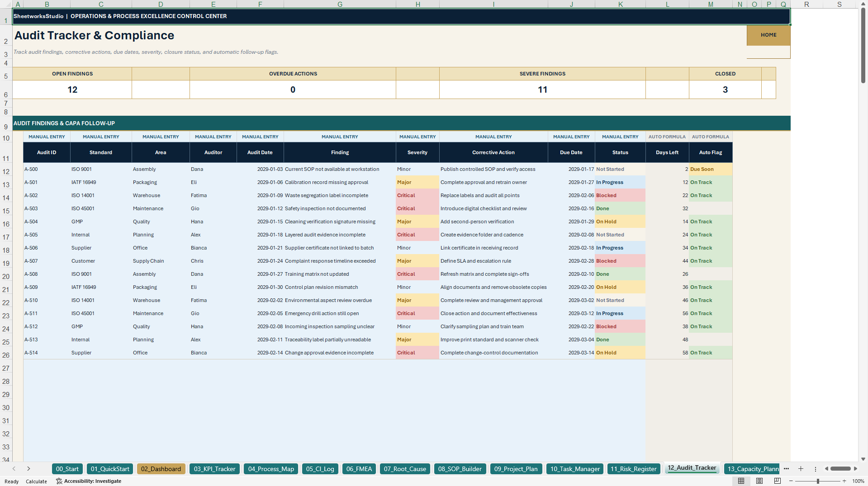Click the next sheet navigation arrow
868x486 pixels.
28,469
